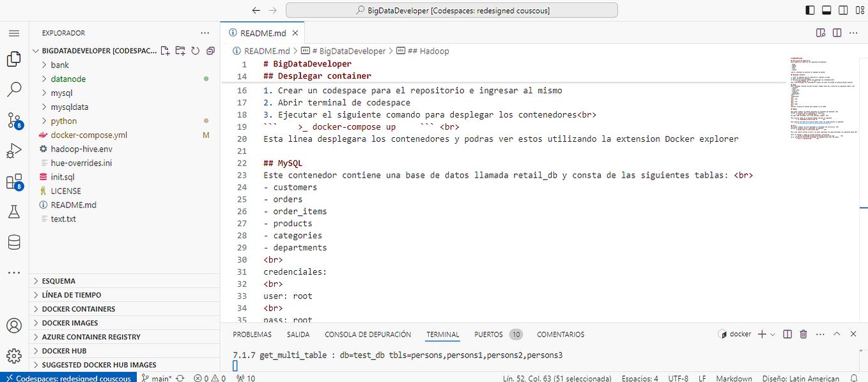Collapse all folders in Explorer
Viewport: 868px width, 382px height.
(210, 50)
